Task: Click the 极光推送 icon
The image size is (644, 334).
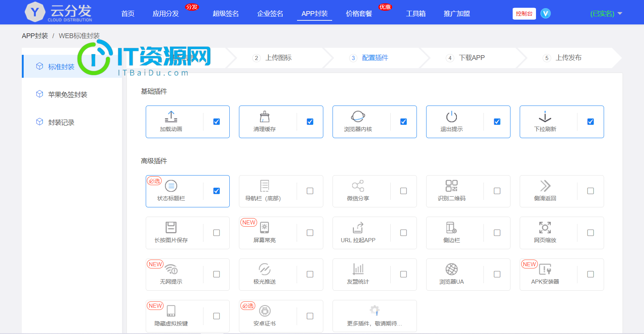Action: tap(264, 269)
